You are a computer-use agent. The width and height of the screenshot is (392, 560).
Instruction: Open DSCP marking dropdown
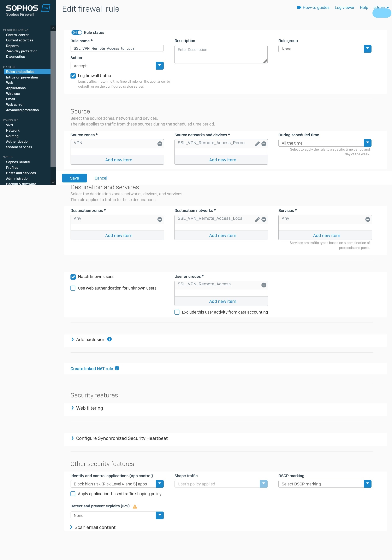(325, 484)
